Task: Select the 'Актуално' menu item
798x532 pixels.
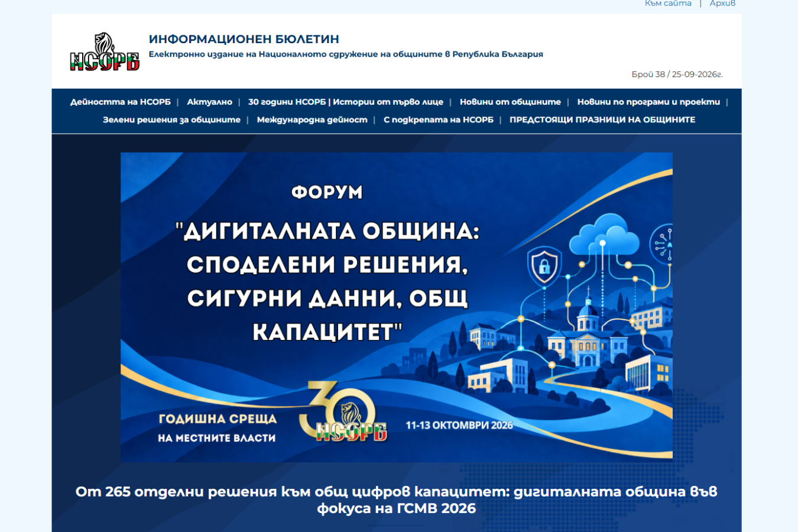Action: [x=210, y=102]
